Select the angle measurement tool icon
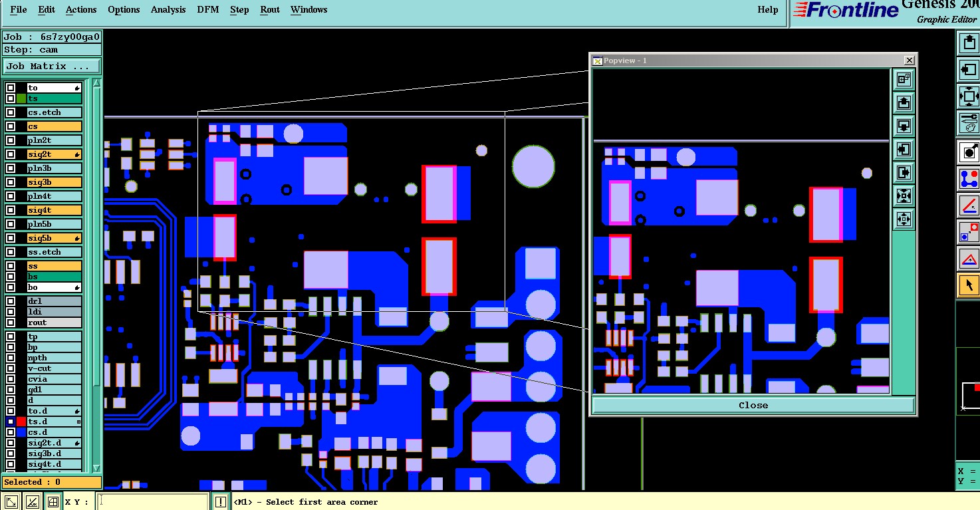The width and height of the screenshot is (980, 510). click(x=969, y=205)
